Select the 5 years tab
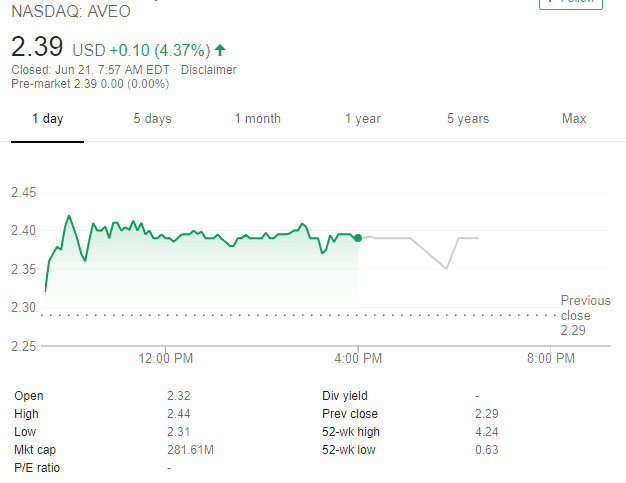Screen dimensions: 626x483 (468, 119)
